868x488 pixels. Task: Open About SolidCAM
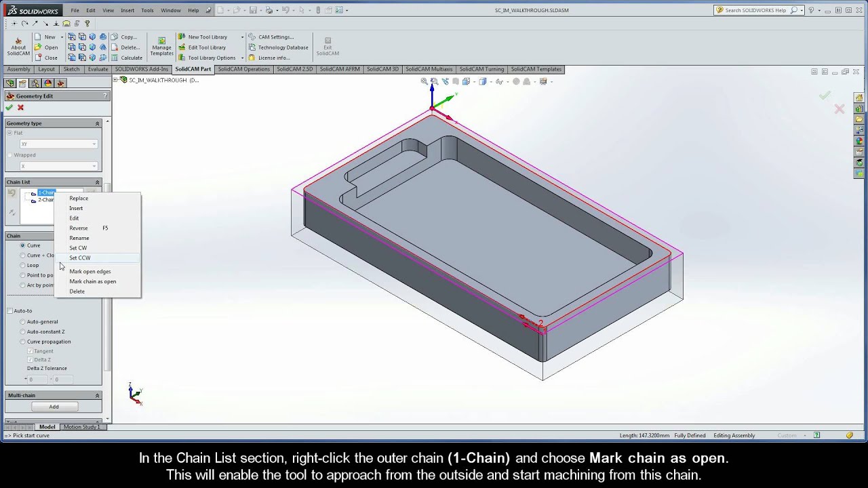[x=18, y=47]
